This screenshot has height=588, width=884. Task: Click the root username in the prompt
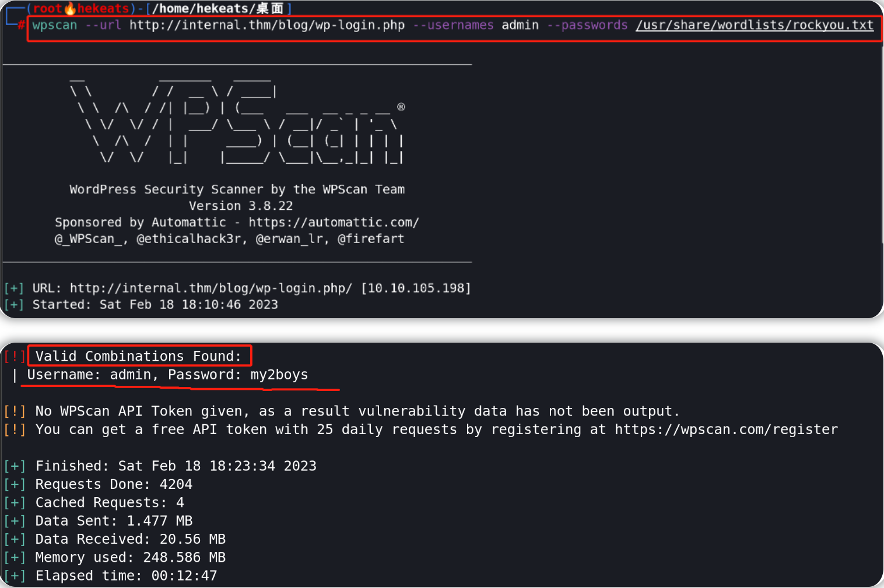pos(48,8)
